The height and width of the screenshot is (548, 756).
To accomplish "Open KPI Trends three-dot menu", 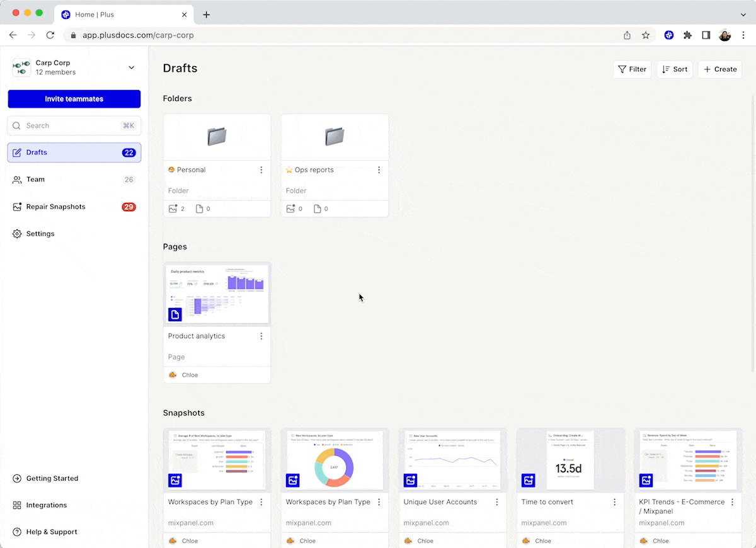I will pos(733,502).
